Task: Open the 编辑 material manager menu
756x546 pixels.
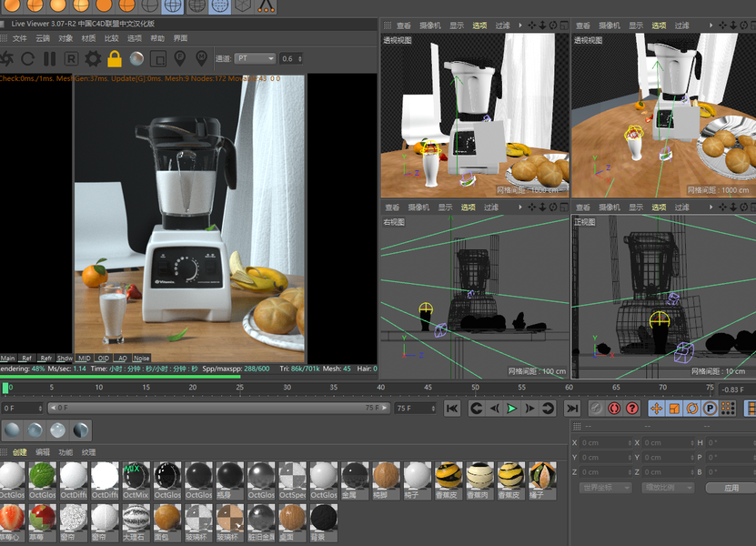Action: (43, 452)
